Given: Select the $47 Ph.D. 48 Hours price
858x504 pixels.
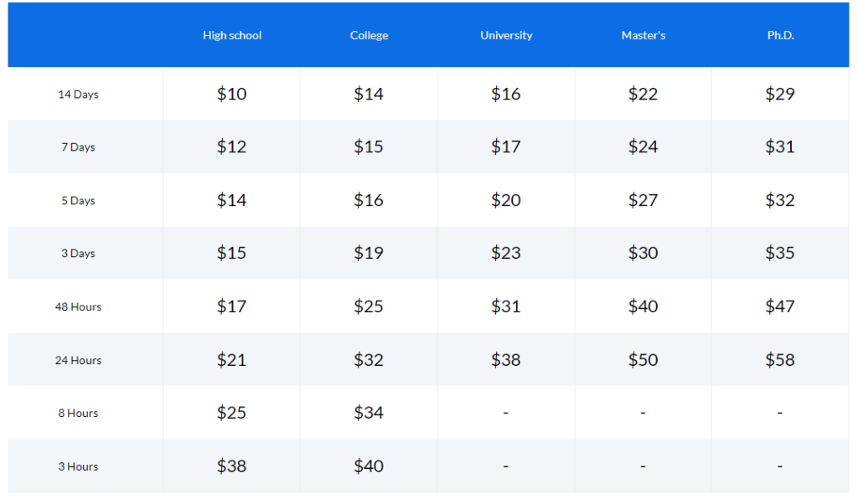Looking at the screenshot, I should tap(780, 306).
